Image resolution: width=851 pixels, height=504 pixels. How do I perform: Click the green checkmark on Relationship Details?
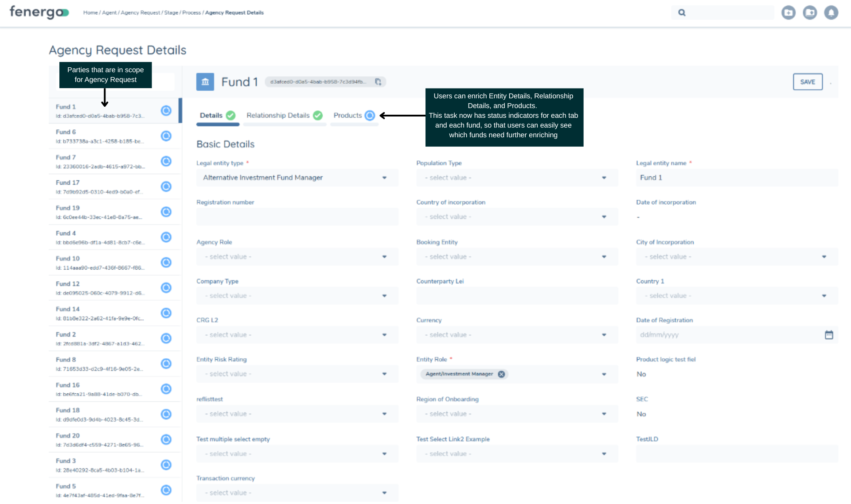point(318,115)
